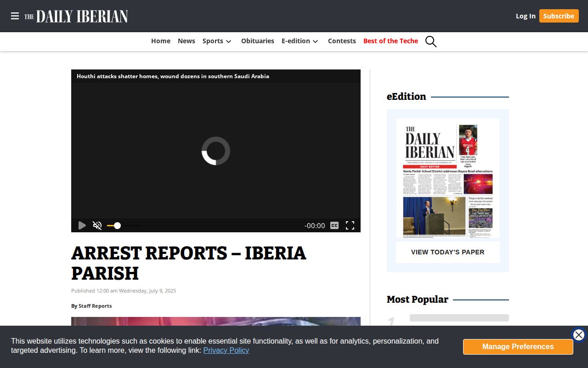Open the News section
Image resolution: width=588 pixels, height=368 pixels.
(187, 41)
